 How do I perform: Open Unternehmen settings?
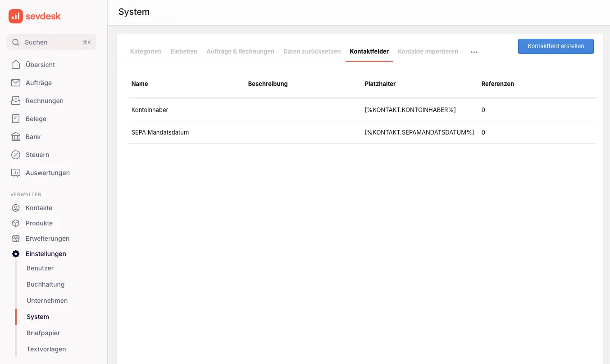point(47,301)
